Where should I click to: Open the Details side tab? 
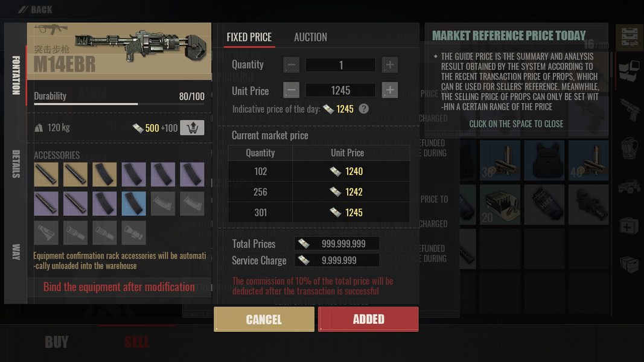coord(16,164)
